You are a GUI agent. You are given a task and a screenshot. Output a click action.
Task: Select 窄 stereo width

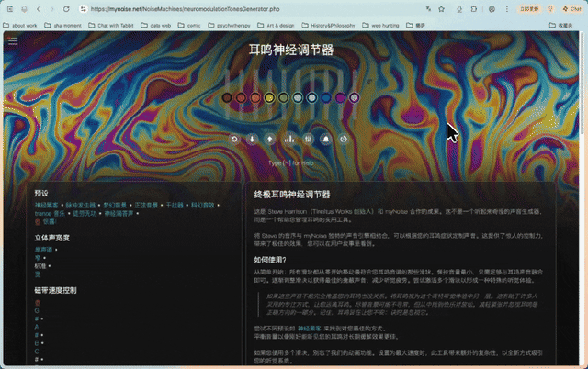(38, 258)
